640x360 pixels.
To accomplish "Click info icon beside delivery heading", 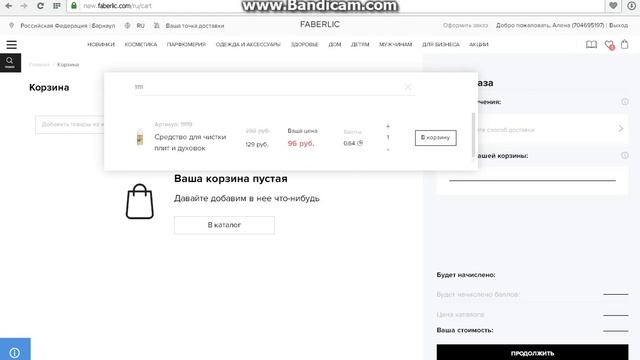I will tap(624, 102).
